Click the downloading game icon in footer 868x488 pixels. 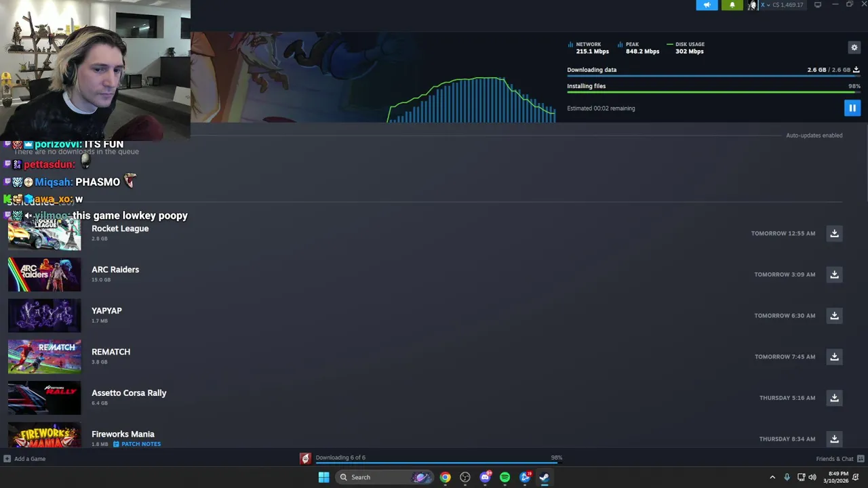click(x=306, y=459)
